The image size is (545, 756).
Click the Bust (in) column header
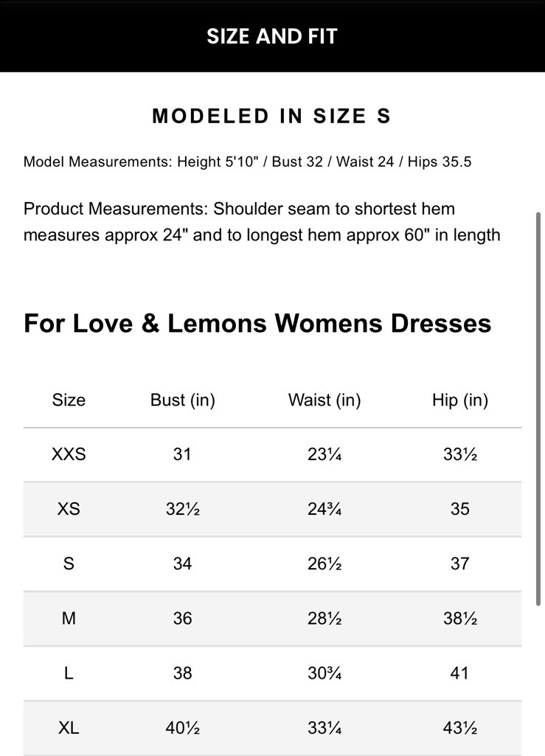click(x=182, y=400)
